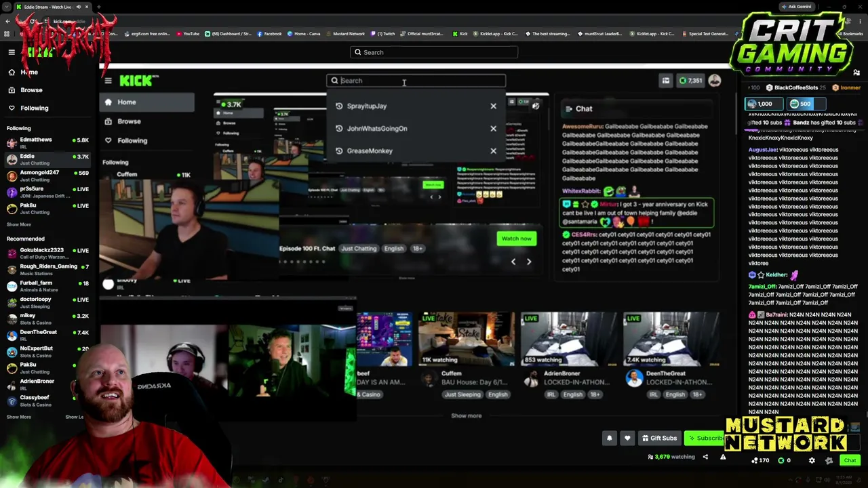
Task: Click Show more below stream thumbnails
Action: click(x=467, y=415)
